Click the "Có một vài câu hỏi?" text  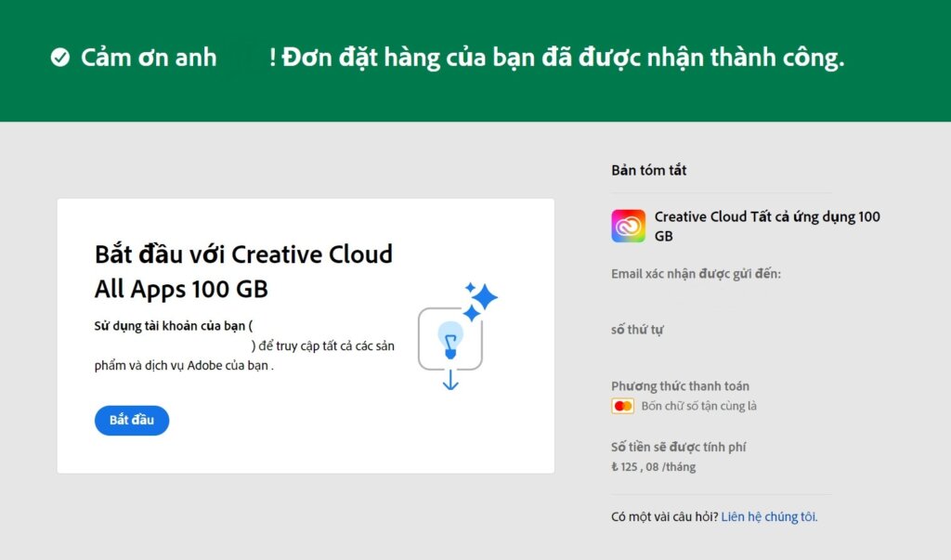(x=664, y=516)
